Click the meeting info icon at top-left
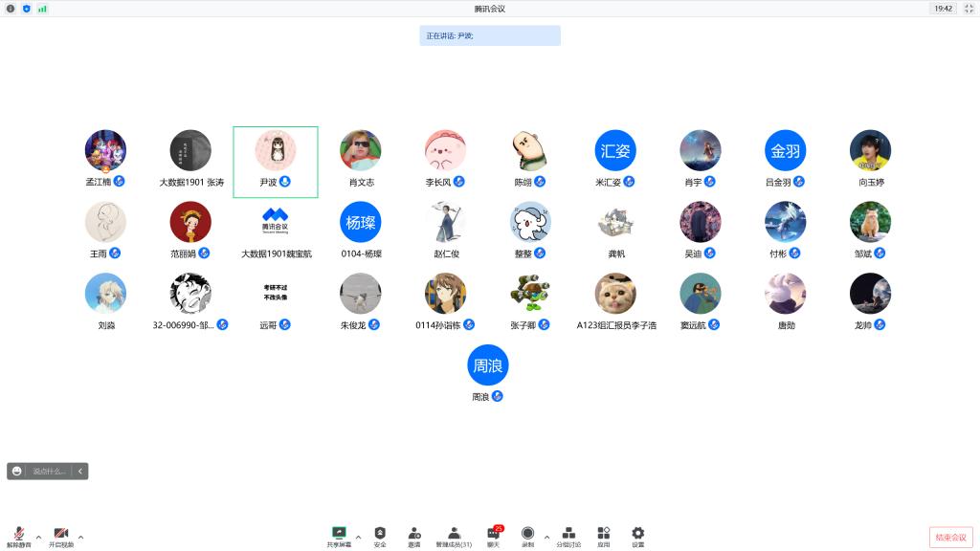The image size is (980, 551). click(11, 9)
